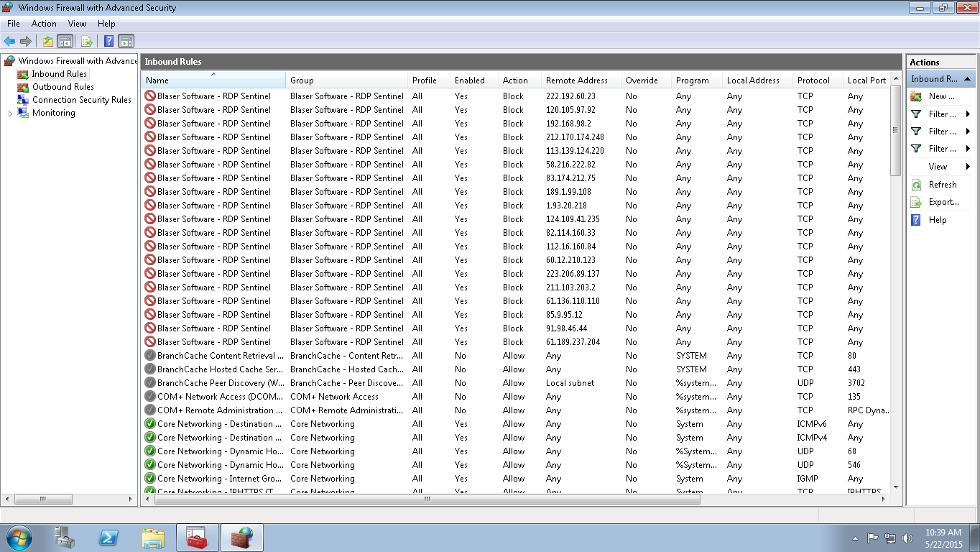Open Windows Explorer folder icon on taskbar
980x552 pixels.
[x=153, y=538]
